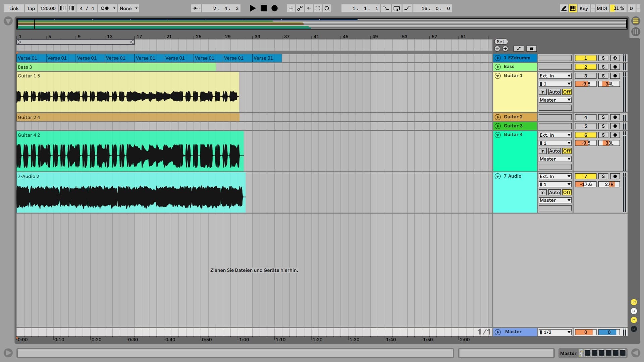Toggle the Key Map Mode button
The image size is (644, 362).
pos(584,8)
